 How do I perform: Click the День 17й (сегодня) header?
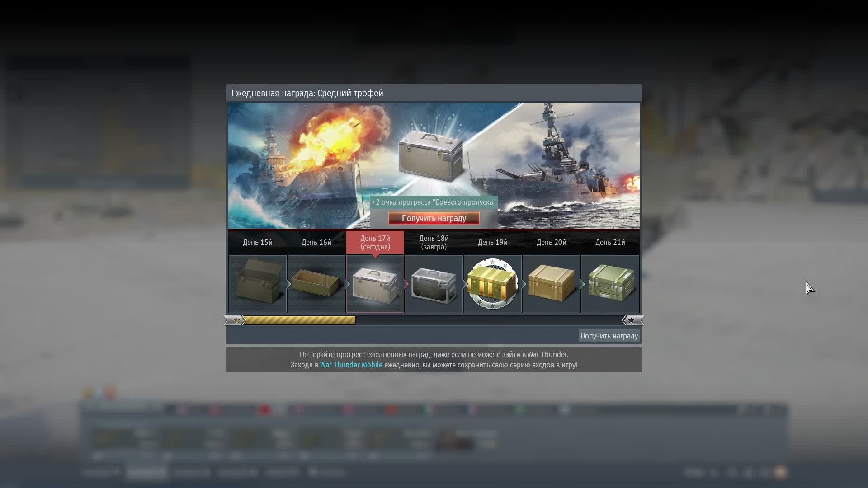(x=375, y=242)
